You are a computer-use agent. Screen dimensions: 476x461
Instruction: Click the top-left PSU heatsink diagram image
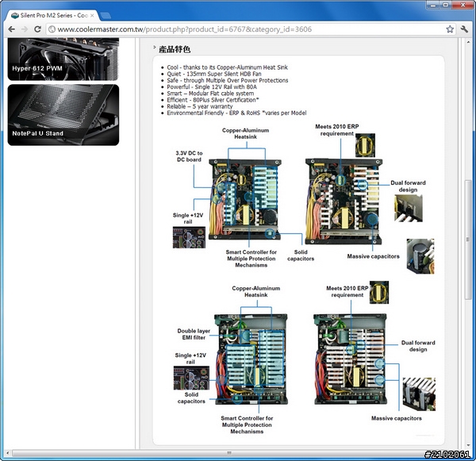[x=244, y=199]
